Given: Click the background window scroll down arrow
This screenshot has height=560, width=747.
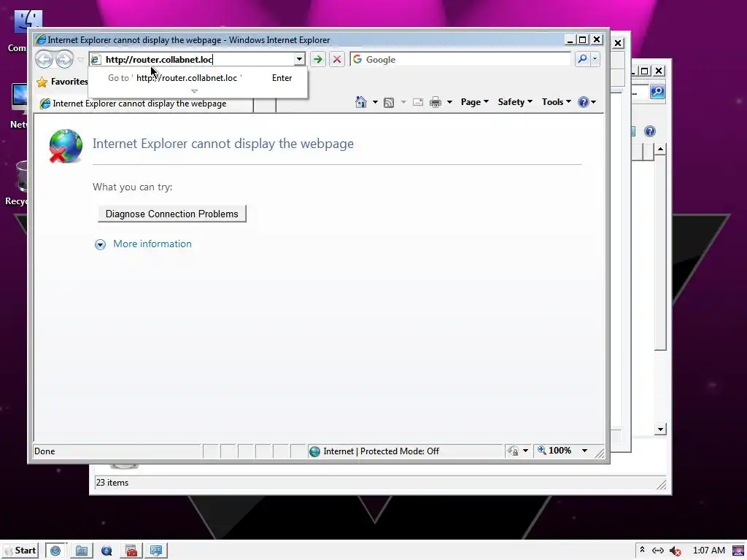Looking at the screenshot, I should click(x=660, y=429).
